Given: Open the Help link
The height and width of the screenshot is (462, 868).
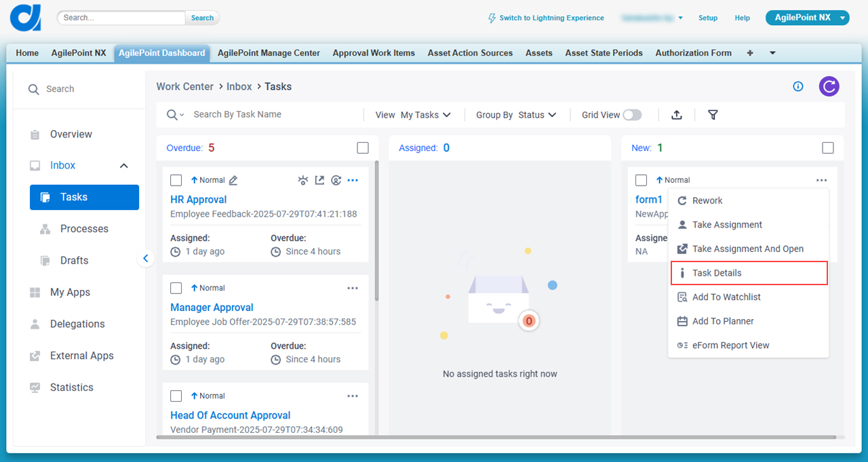Looking at the screenshot, I should pyautogui.click(x=743, y=18).
